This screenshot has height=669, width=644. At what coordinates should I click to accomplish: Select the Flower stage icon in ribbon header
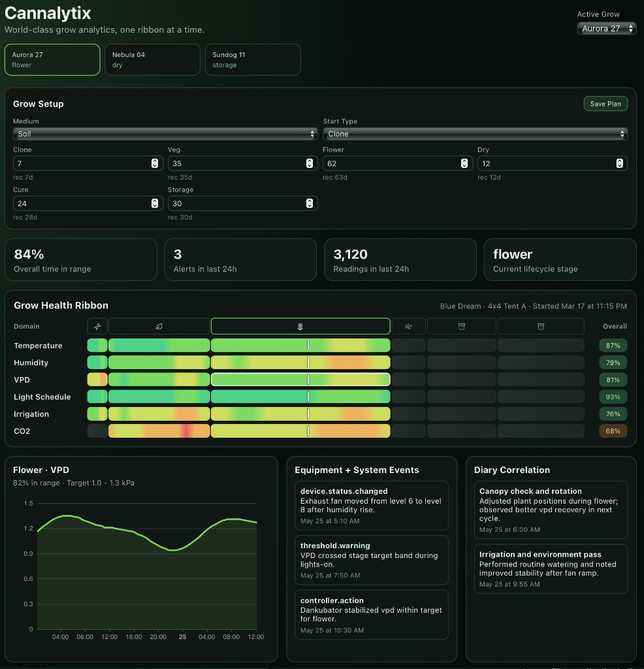pos(300,327)
